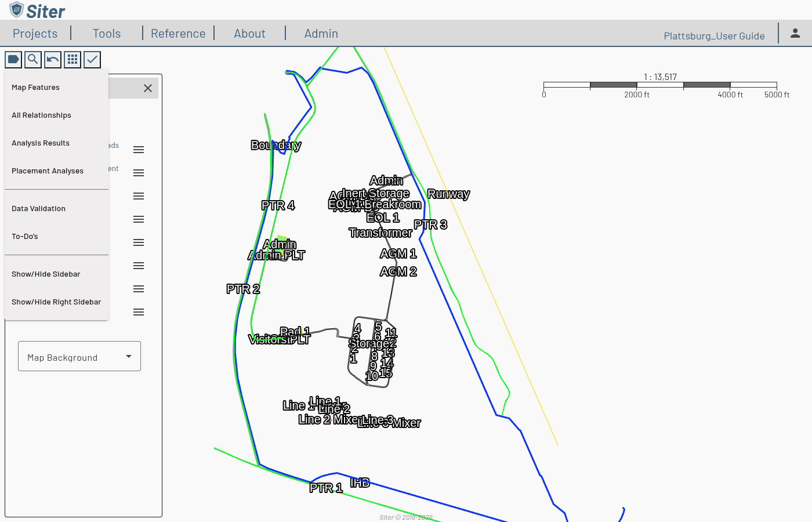
Task: Select All Relationships menu entry
Action: [x=56, y=115]
